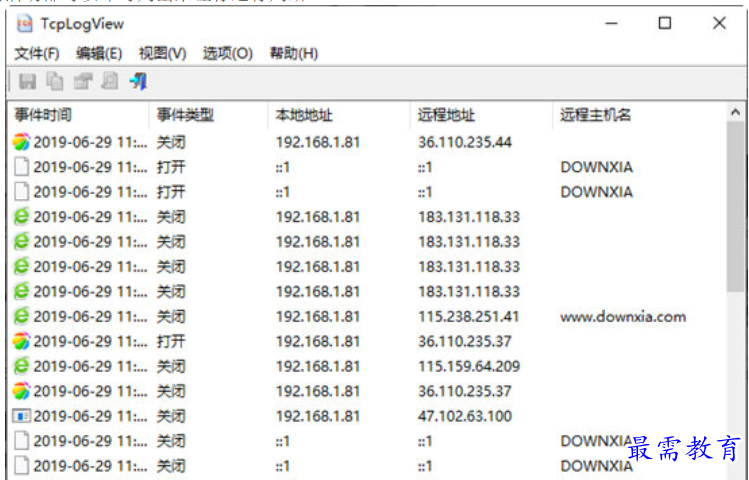Open the 帮助(H) menu
The height and width of the screenshot is (480, 749).
pyautogui.click(x=294, y=53)
